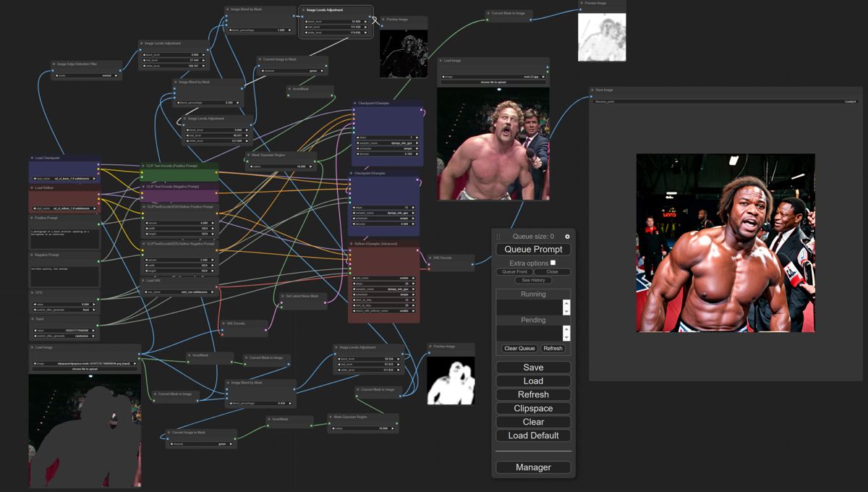Open vae_name dropdown in Load VAE

click(x=179, y=292)
